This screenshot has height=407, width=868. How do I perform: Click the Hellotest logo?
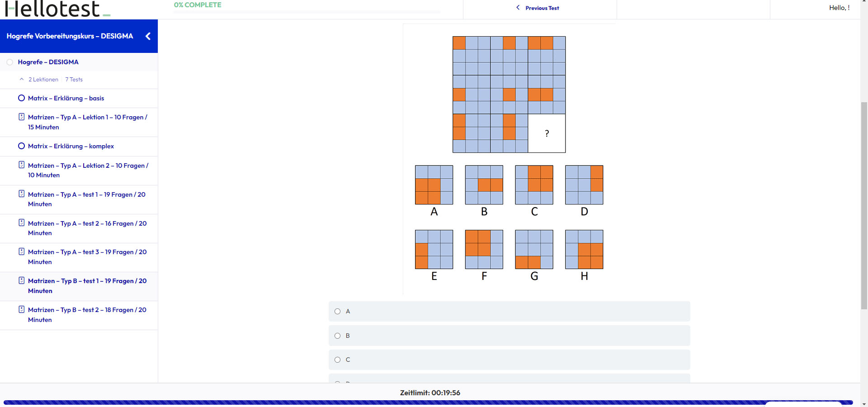[x=57, y=9]
